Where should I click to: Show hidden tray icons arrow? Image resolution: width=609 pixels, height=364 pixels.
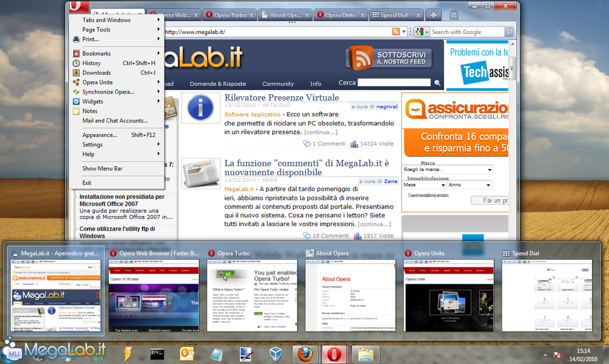545,355
